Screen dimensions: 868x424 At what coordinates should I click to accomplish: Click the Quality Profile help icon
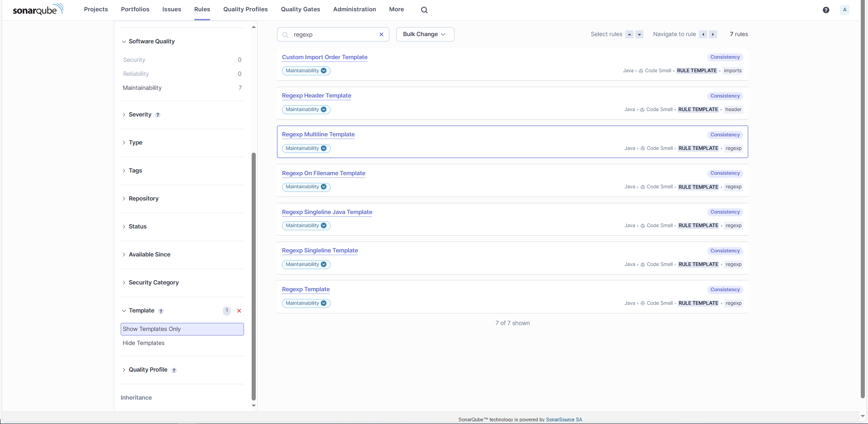coord(174,370)
